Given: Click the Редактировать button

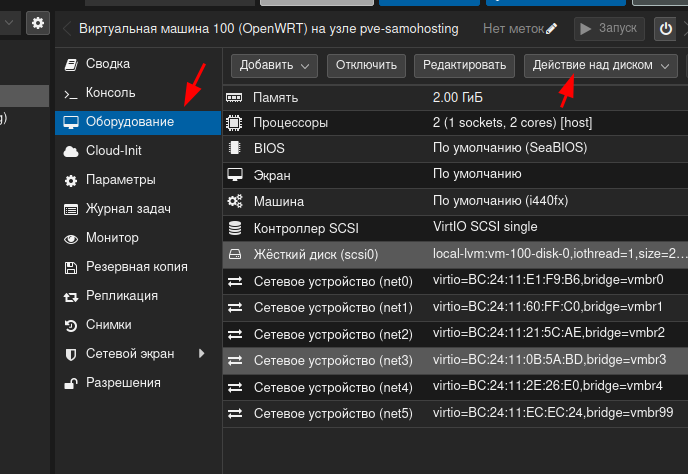Looking at the screenshot, I should point(464,65).
